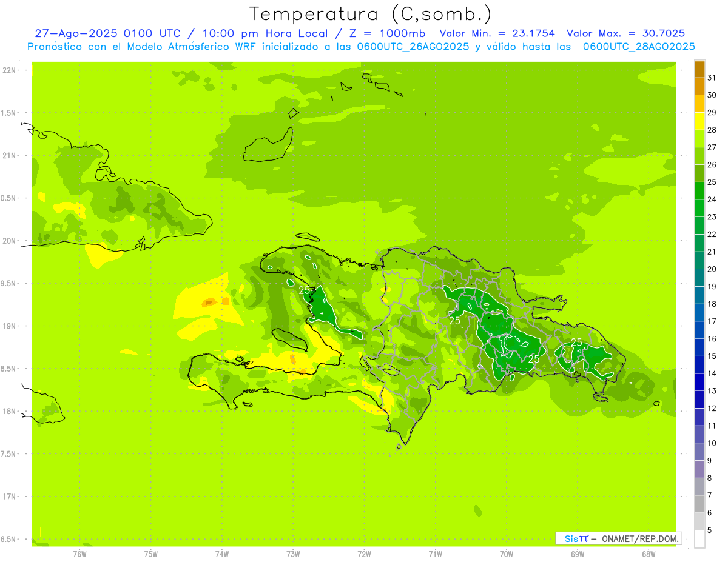
Task: Click the 'Temperatura (C,somb.)' map title
Action: pyautogui.click(x=370, y=14)
